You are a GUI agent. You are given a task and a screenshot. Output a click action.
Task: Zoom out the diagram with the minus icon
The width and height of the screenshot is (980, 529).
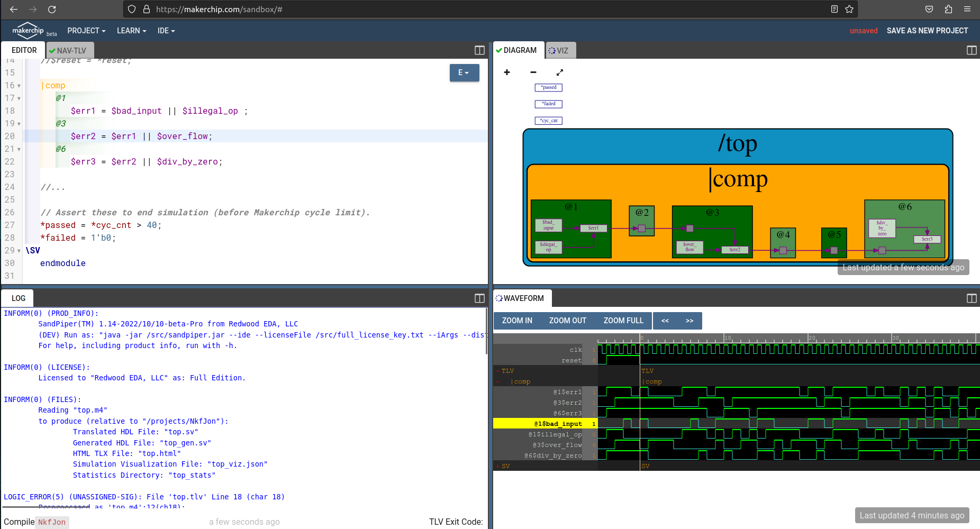tap(533, 72)
